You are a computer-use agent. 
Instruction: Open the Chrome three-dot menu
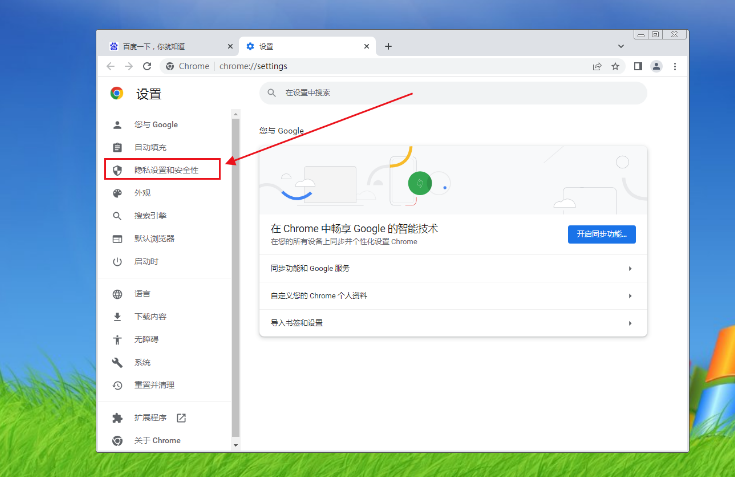(675, 67)
